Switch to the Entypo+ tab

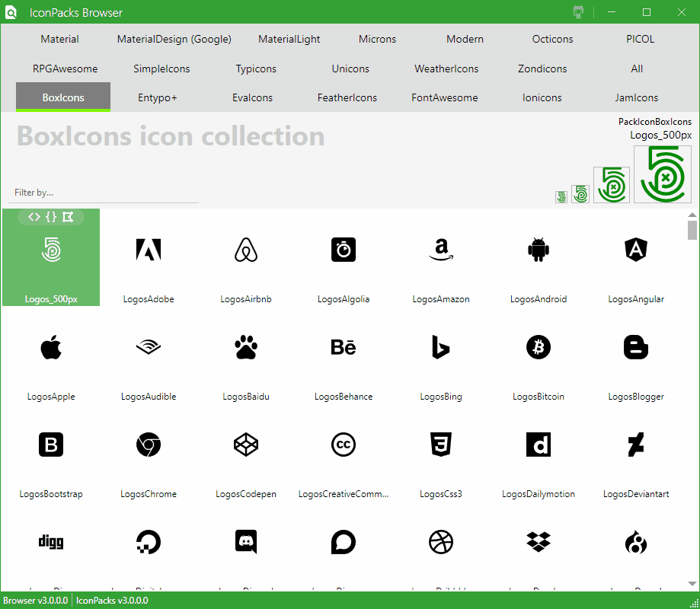coord(158,97)
